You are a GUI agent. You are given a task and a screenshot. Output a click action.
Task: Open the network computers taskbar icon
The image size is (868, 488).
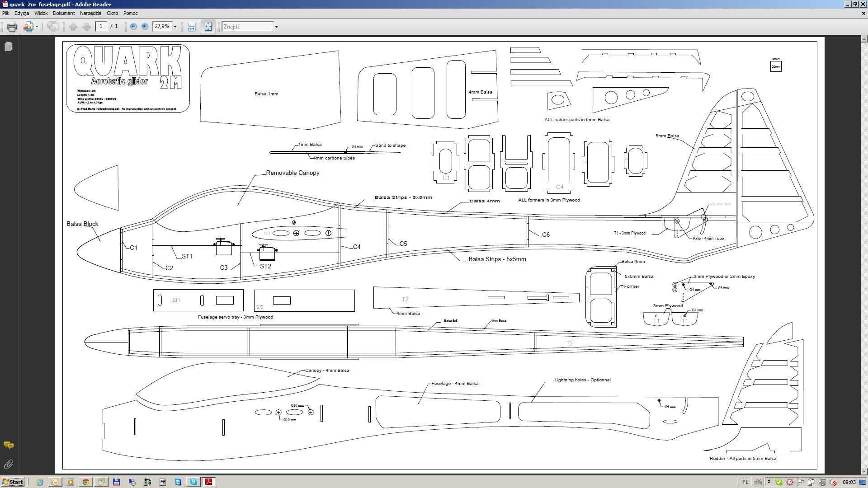pos(147,482)
